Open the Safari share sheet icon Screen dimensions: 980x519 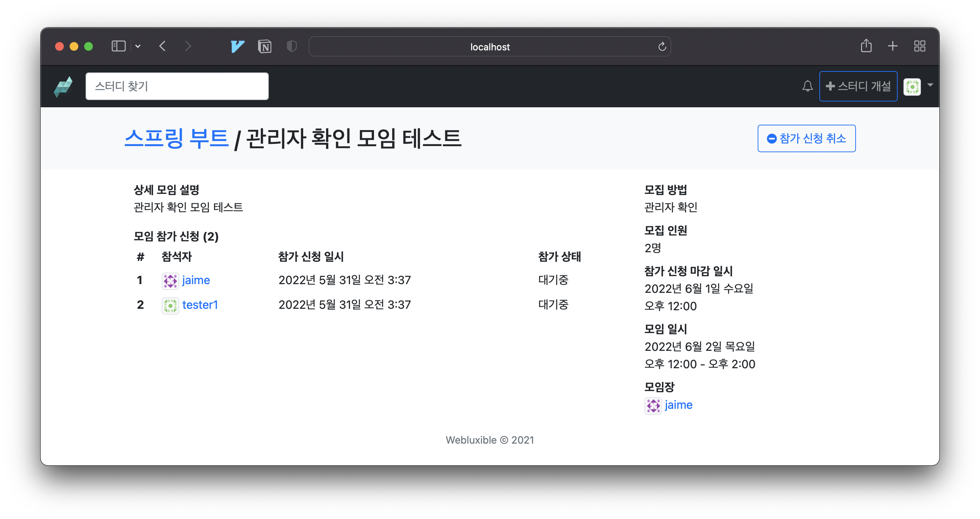click(x=866, y=46)
